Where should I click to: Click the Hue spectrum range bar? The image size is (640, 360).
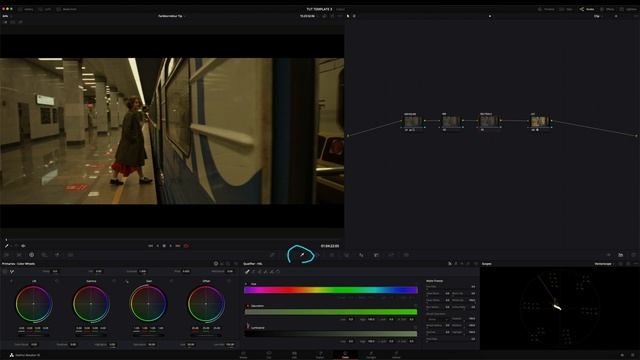click(x=331, y=290)
